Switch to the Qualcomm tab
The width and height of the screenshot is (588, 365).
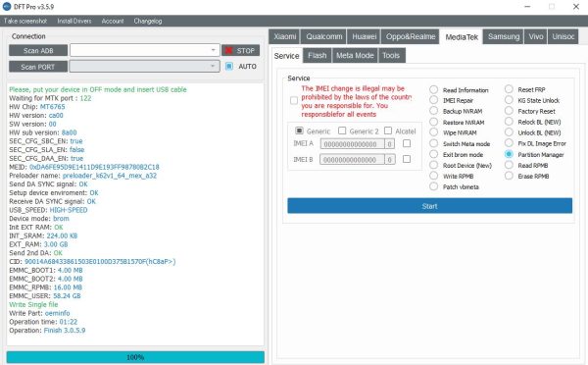point(324,36)
